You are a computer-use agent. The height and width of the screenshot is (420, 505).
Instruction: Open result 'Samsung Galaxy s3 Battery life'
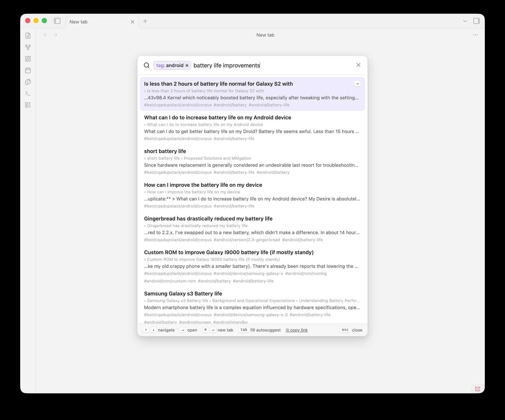(252, 305)
